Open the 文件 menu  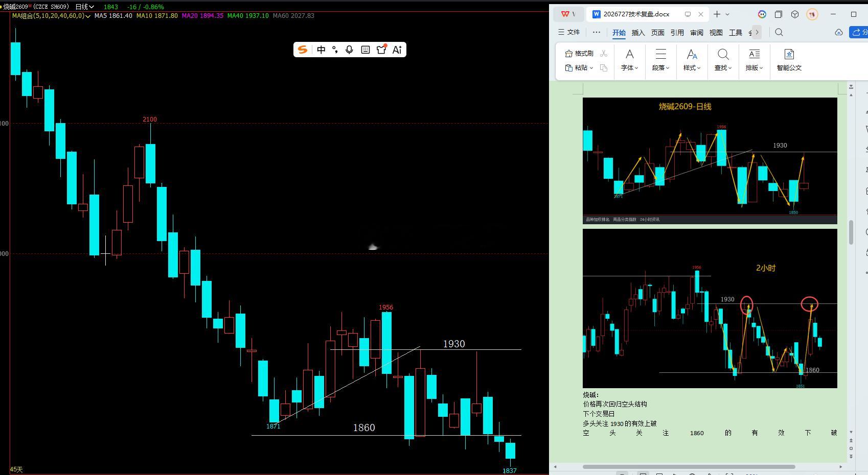569,32
